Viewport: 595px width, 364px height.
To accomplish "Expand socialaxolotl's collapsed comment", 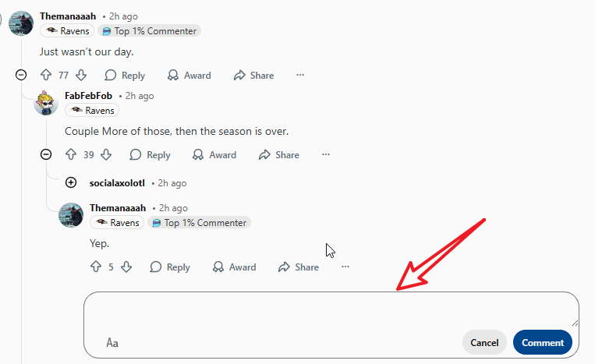I will click(71, 183).
